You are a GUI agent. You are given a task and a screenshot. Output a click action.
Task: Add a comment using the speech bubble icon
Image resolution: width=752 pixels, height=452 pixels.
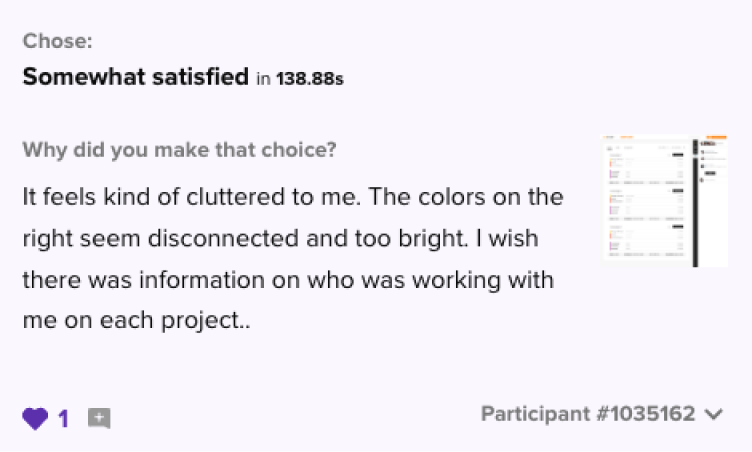[99, 418]
